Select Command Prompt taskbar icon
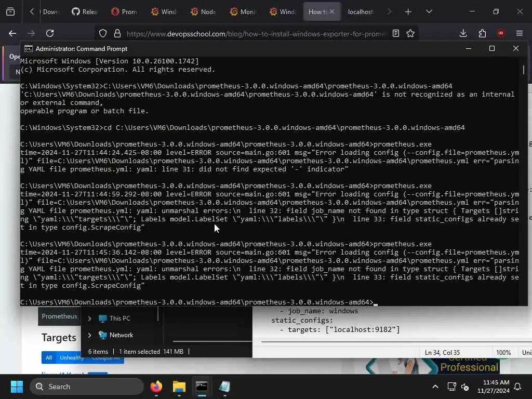 (x=202, y=387)
